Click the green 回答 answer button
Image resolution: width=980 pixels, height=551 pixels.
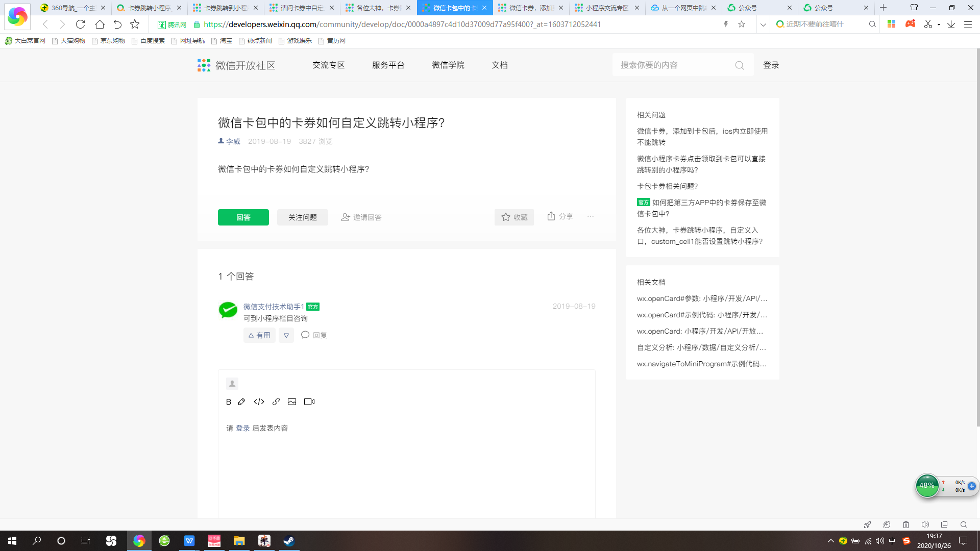click(243, 217)
